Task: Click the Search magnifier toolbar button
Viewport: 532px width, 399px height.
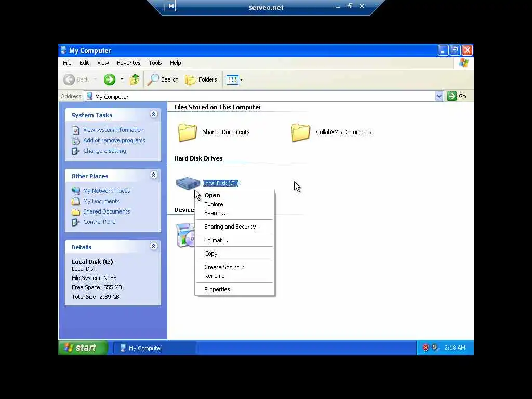Action: pos(163,79)
